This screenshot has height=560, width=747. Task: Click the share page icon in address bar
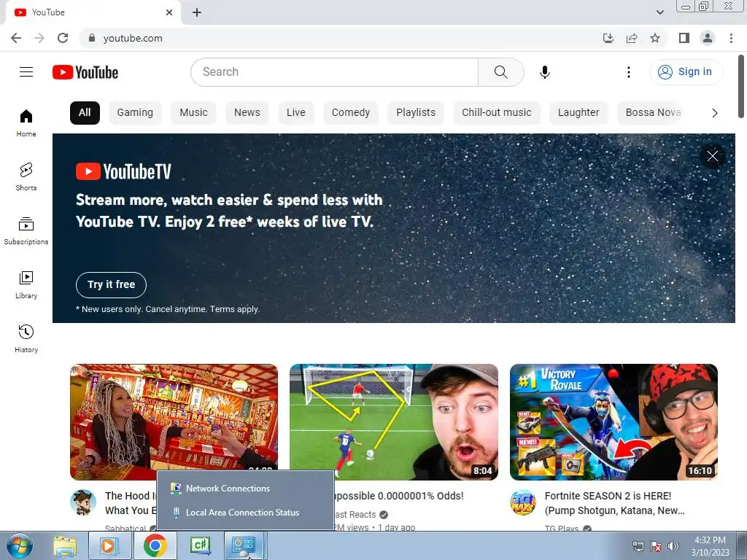pos(632,38)
